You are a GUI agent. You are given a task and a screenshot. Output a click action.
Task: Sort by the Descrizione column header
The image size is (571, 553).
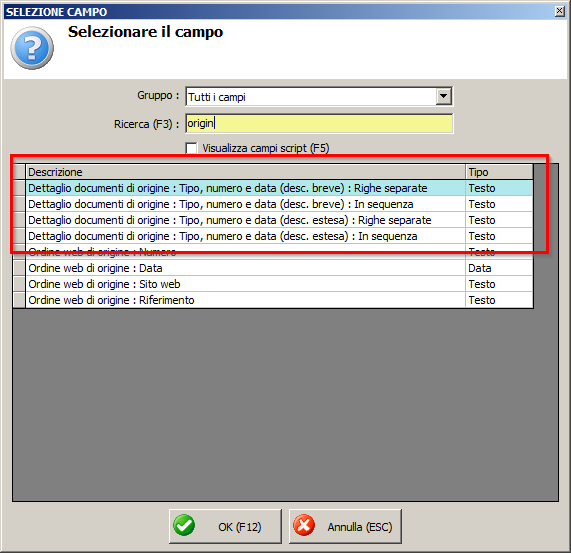(245, 172)
